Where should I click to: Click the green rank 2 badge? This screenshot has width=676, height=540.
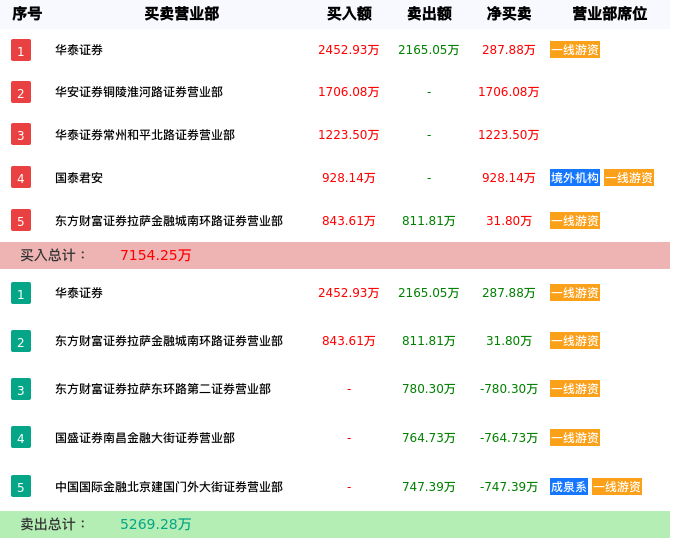click(21, 341)
